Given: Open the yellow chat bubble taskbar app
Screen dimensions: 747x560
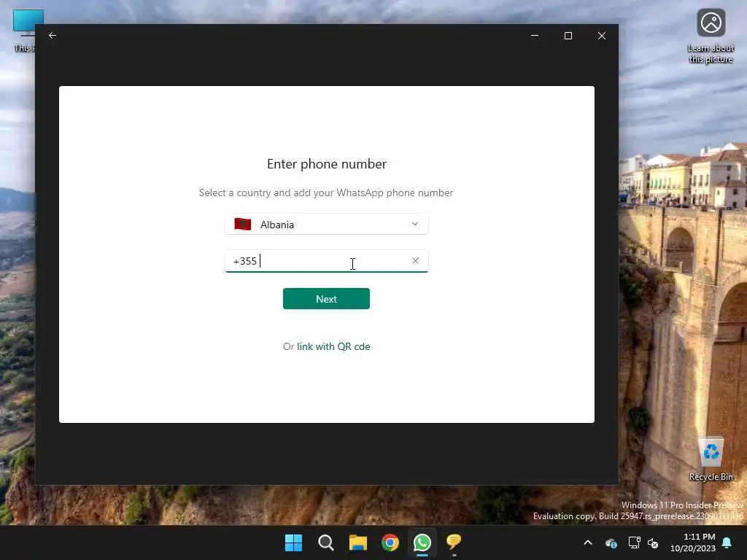Looking at the screenshot, I should pos(454,542).
